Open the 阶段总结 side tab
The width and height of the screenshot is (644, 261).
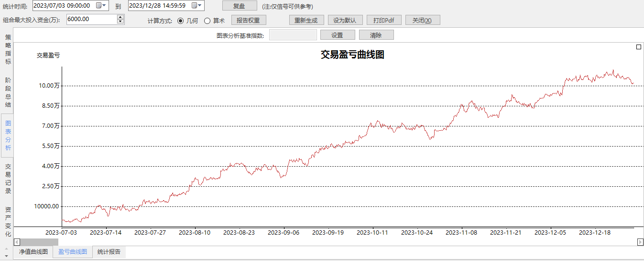8,92
